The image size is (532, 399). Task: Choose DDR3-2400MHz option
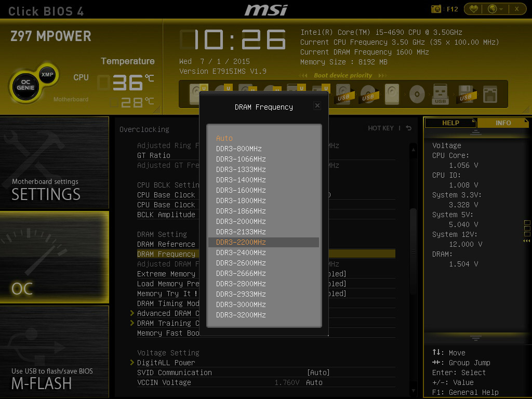[241, 252]
